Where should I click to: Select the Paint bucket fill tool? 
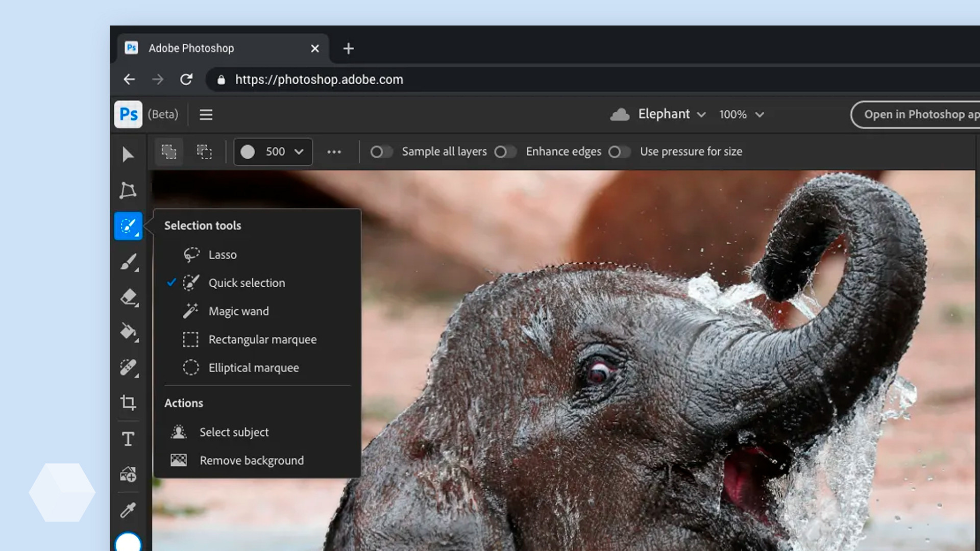(x=129, y=332)
